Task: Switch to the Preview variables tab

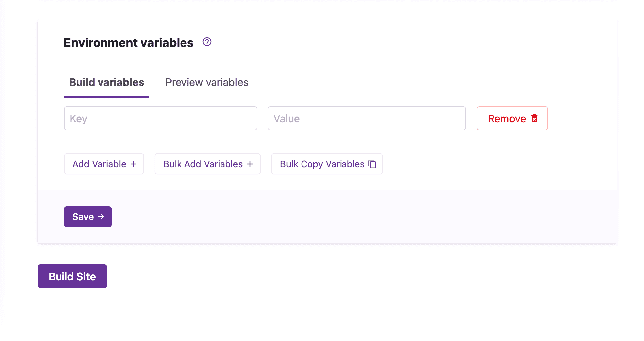Action: click(x=207, y=82)
